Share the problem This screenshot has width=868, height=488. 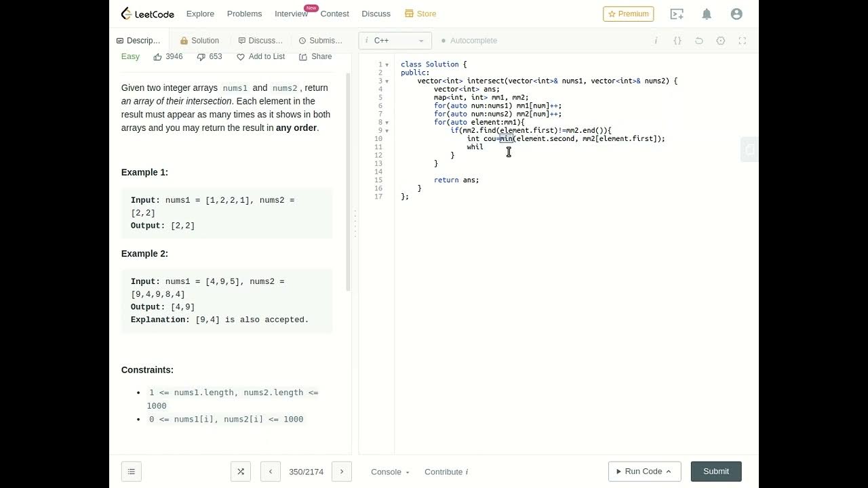(x=315, y=57)
